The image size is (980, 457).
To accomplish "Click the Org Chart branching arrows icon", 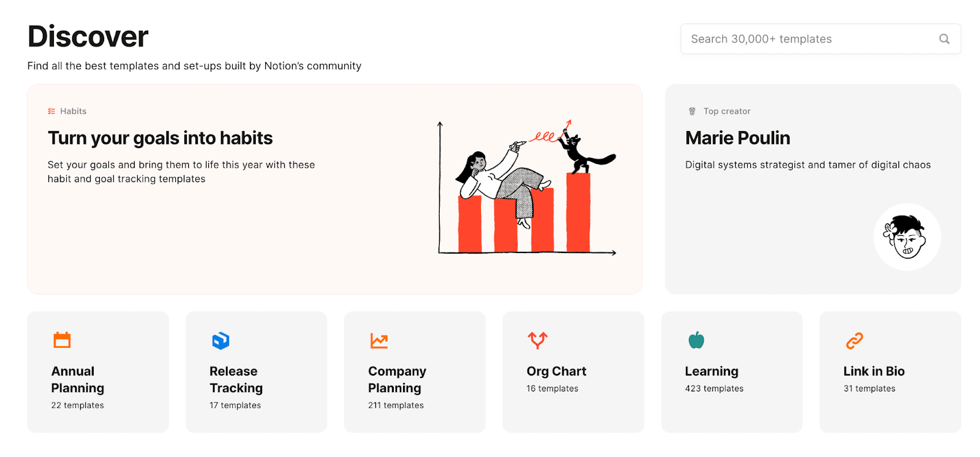I will pos(537,340).
